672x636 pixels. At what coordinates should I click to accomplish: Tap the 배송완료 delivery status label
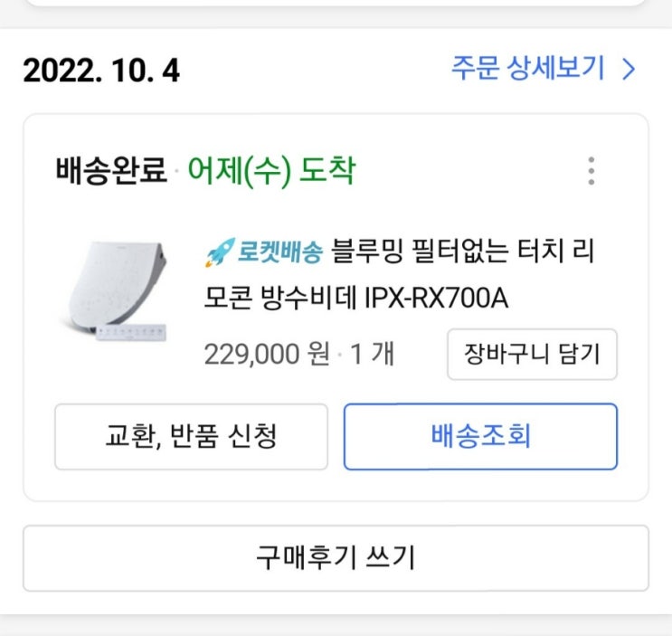click(x=110, y=170)
